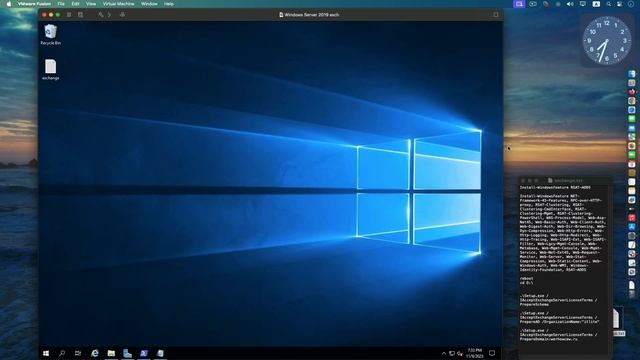This screenshot has width=640, height=360.
Task: Click the VM snapshot toolbar icon
Action: coord(80,15)
